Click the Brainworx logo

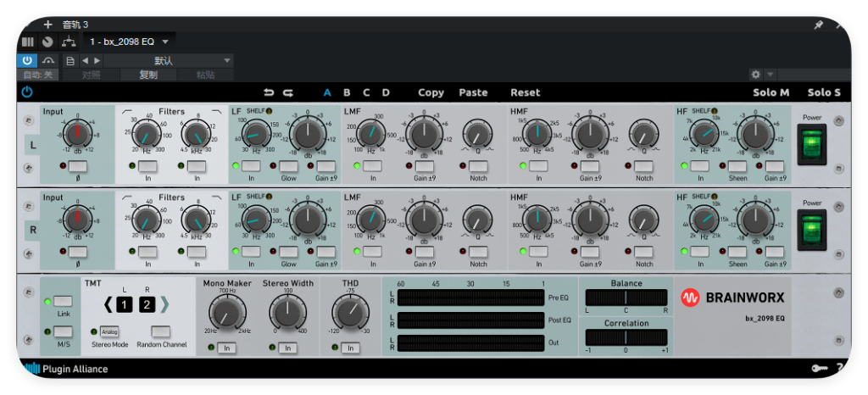733,298
